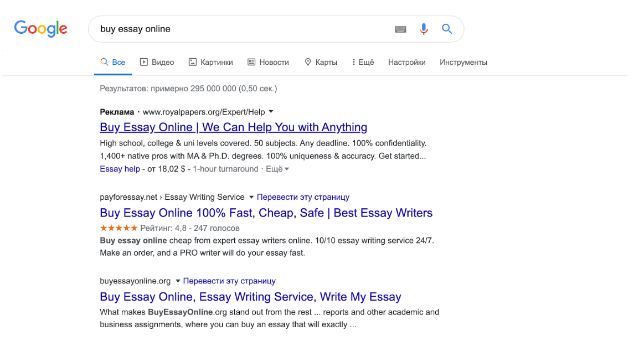Open the Новости tab
The image size is (644, 346).
point(268,63)
